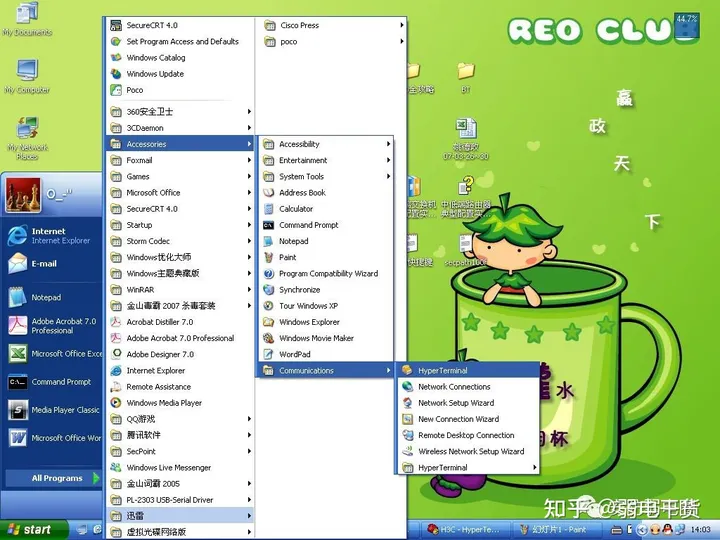This screenshot has width=720, height=540.
Task: Open Internet Explorer from the pinned list
Action: pyautogui.click(x=51, y=236)
